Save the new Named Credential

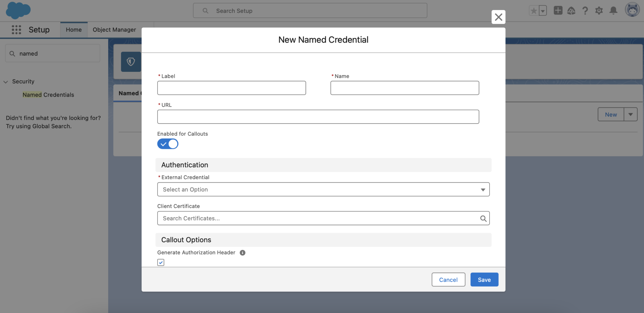484,279
